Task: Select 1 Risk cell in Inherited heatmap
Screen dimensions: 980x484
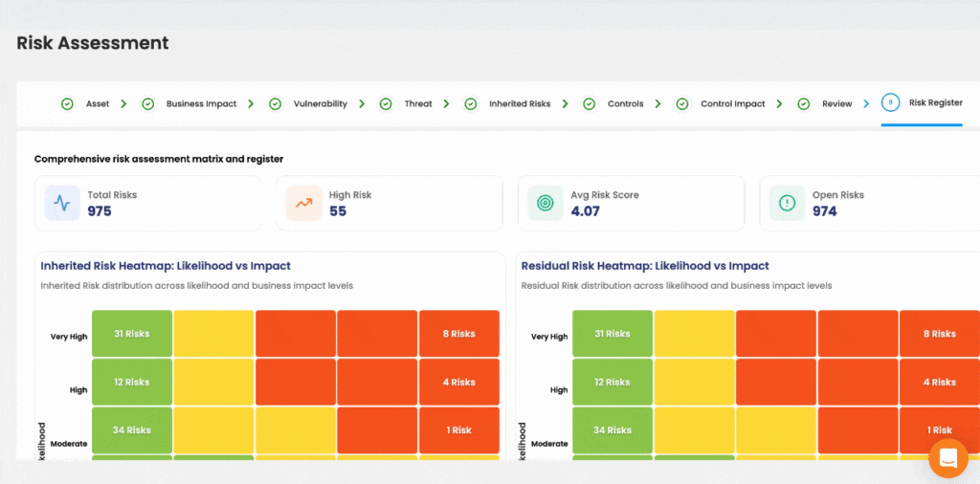Action: [x=458, y=430]
